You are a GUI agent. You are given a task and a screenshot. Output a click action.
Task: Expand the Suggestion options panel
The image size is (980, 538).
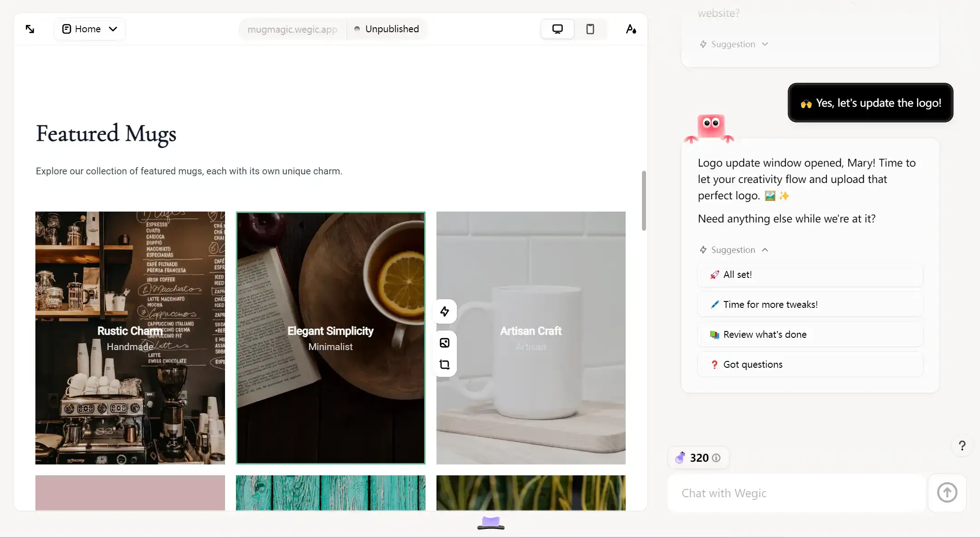733,44
